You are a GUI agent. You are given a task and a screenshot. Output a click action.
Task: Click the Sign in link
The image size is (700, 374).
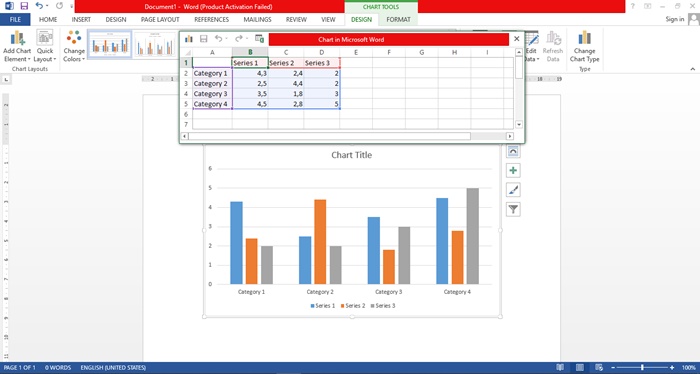pos(675,19)
